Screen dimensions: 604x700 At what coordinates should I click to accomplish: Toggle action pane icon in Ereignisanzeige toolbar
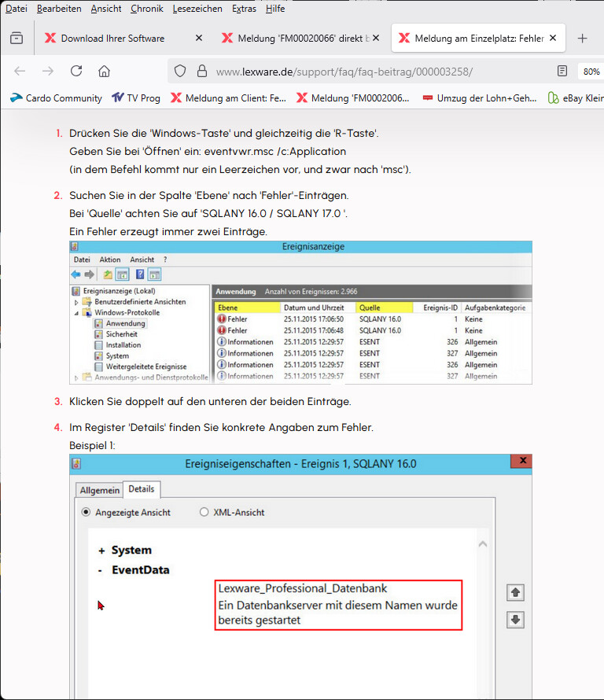point(154,274)
